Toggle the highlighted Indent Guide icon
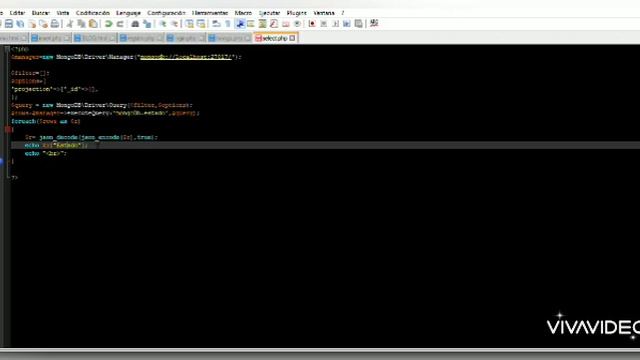Screen dimensions: 640x360 pyautogui.click(x=240, y=24)
